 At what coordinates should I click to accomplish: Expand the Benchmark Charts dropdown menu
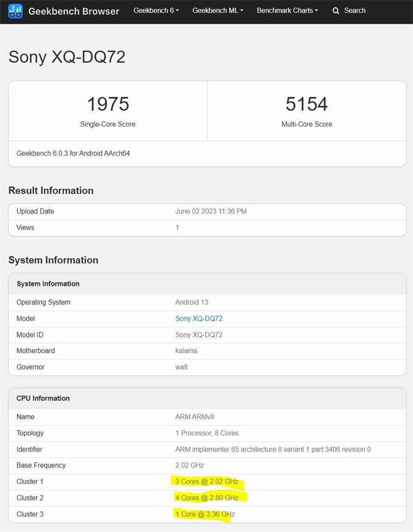287,10
